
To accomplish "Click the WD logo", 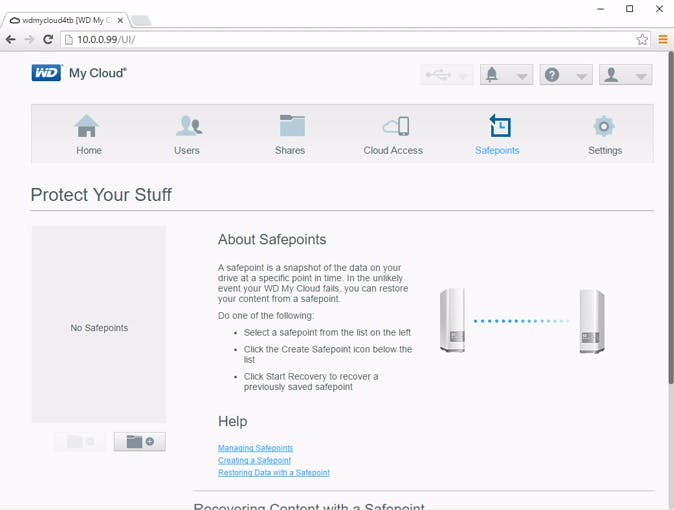I will pyautogui.click(x=46, y=73).
